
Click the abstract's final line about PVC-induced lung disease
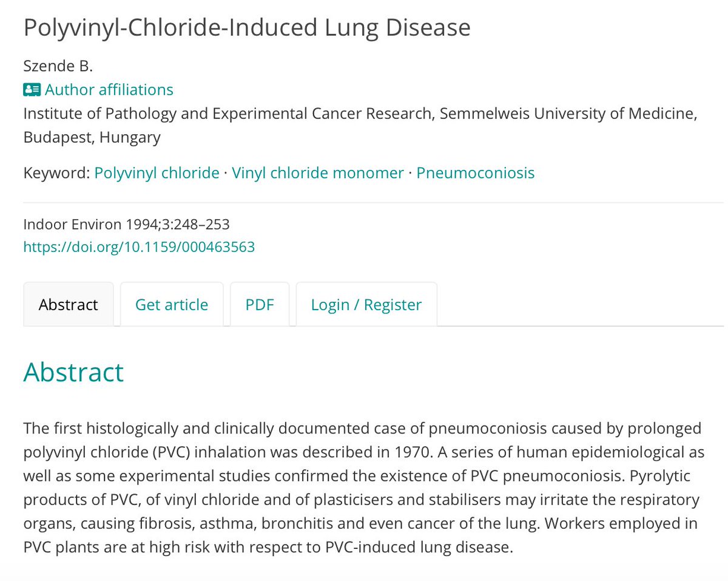268,547
